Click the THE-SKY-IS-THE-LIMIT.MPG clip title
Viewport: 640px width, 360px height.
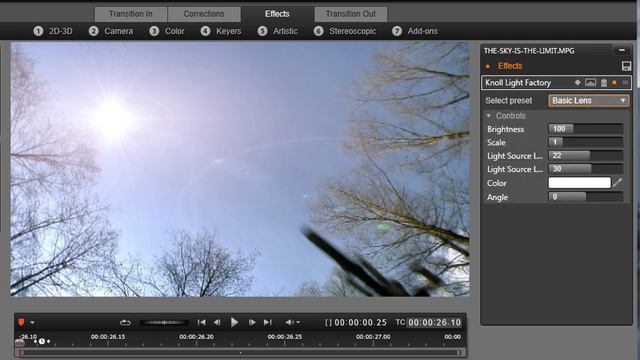tap(529, 51)
